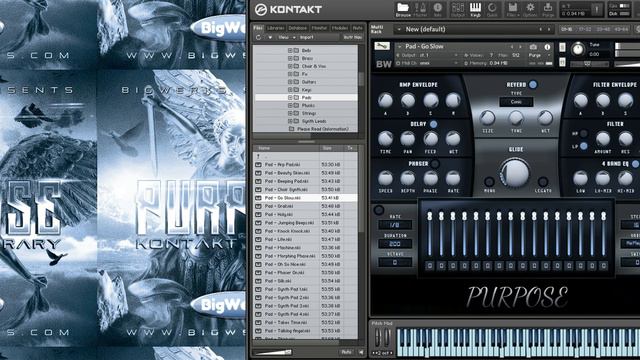This screenshot has width=640, height=360.
Task: Select the LP filter mode
Action: 584,146
